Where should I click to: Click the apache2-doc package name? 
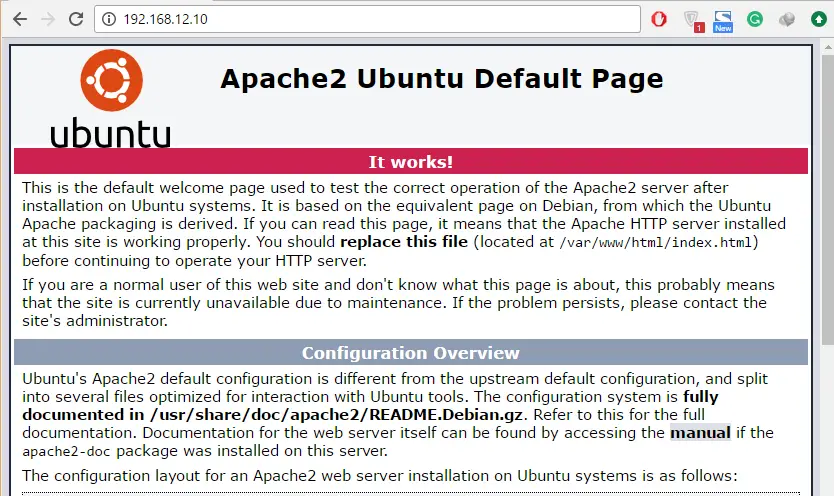66,451
